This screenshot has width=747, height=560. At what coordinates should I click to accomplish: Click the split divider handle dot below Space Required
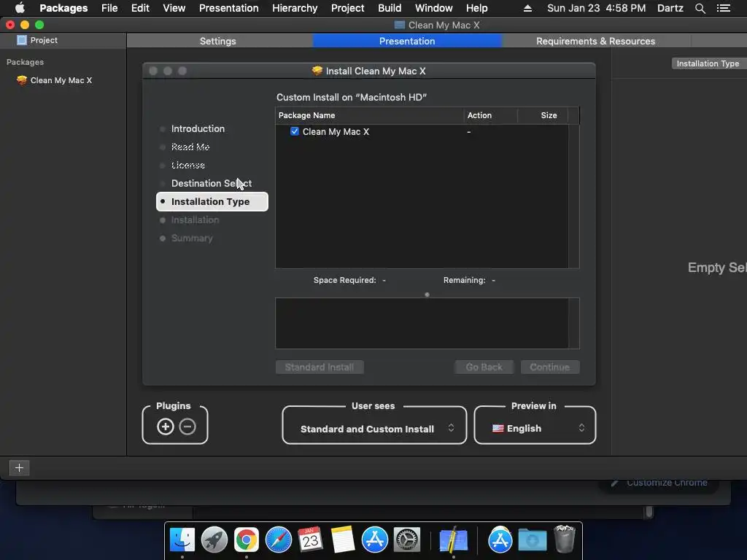[x=427, y=295]
